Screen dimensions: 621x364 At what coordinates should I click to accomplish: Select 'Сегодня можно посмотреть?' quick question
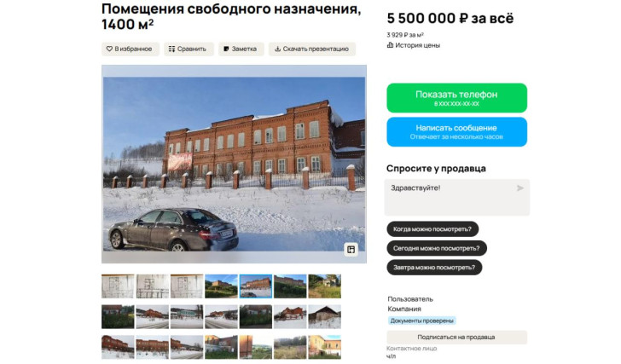point(437,248)
